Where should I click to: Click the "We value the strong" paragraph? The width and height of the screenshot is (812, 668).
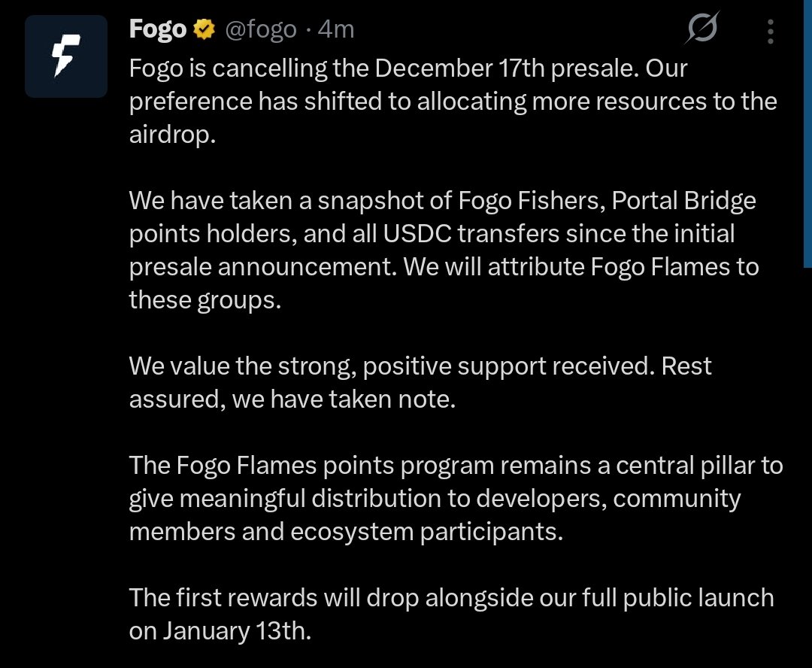click(x=420, y=383)
